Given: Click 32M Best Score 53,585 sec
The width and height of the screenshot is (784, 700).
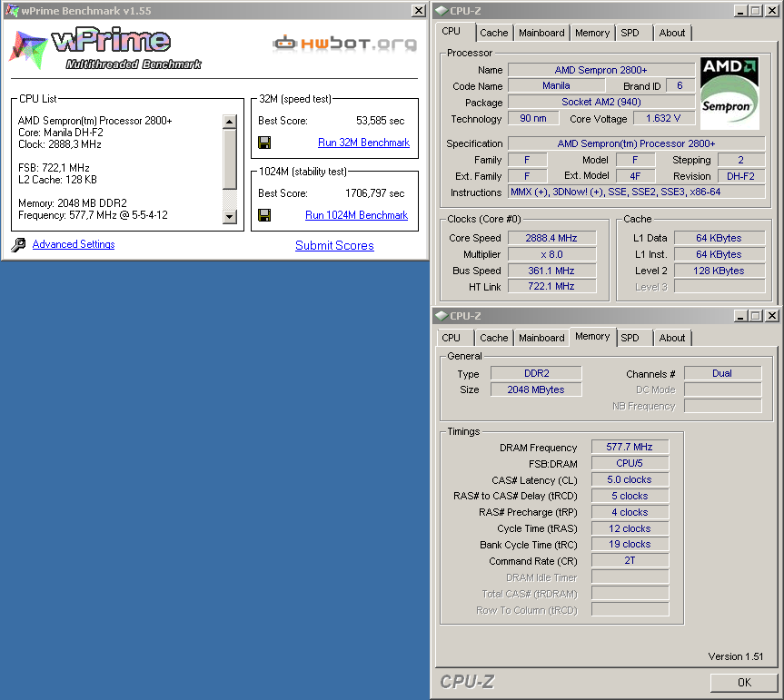Looking at the screenshot, I should tap(380, 121).
